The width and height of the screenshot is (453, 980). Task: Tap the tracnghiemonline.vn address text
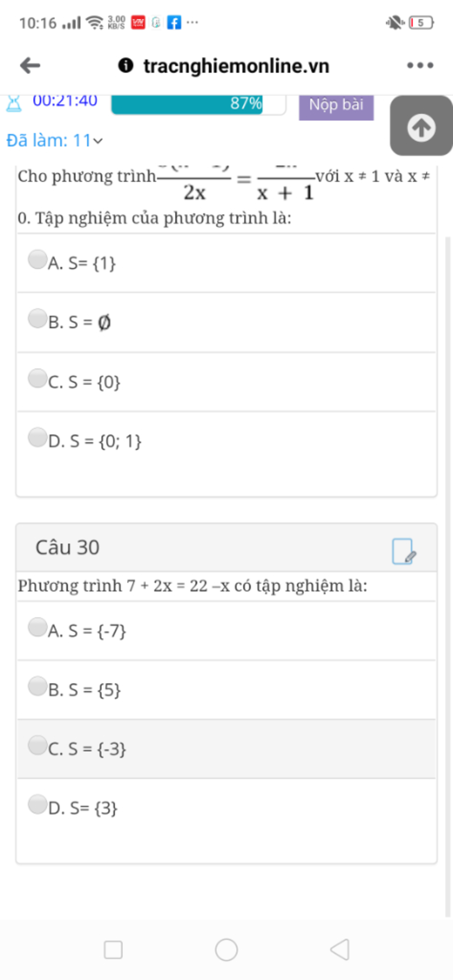(236, 66)
